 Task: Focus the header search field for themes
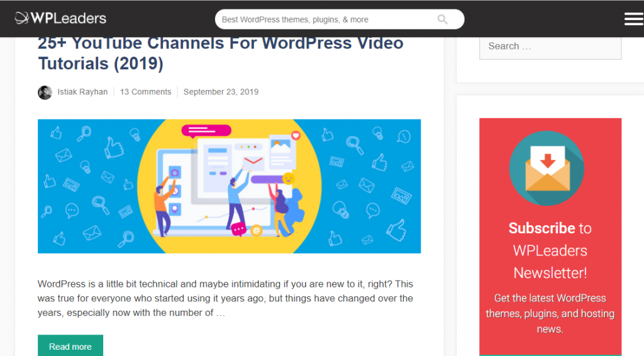339,19
